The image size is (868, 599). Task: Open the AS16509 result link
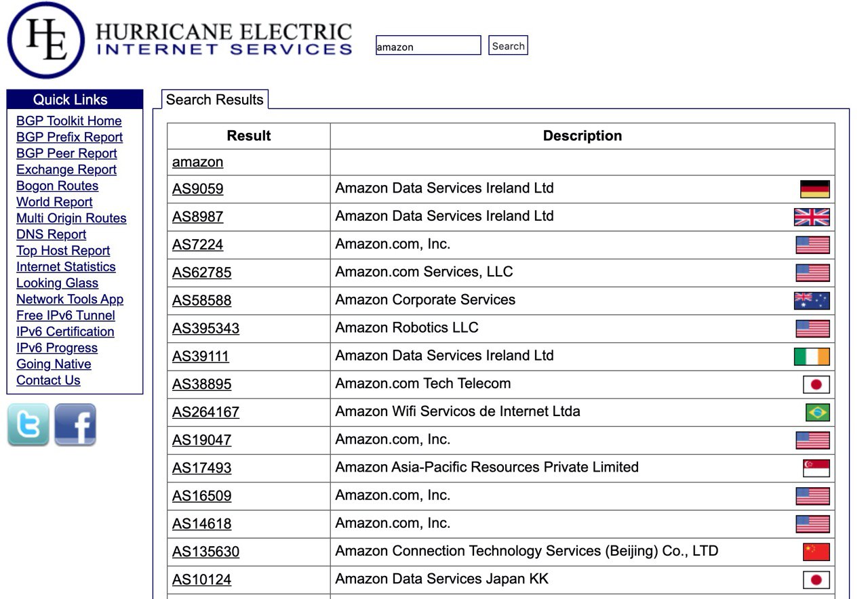coord(201,496)
